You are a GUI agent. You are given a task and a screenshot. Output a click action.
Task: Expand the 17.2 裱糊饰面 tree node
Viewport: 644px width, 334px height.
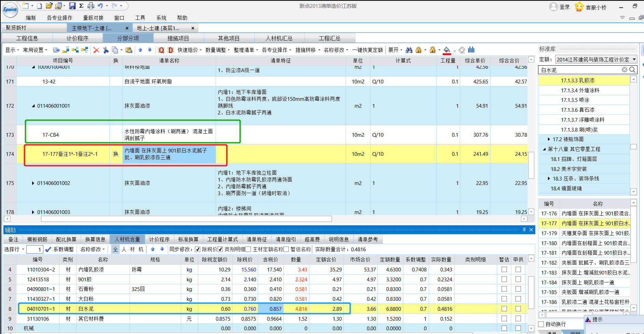(x=549, y=139)
